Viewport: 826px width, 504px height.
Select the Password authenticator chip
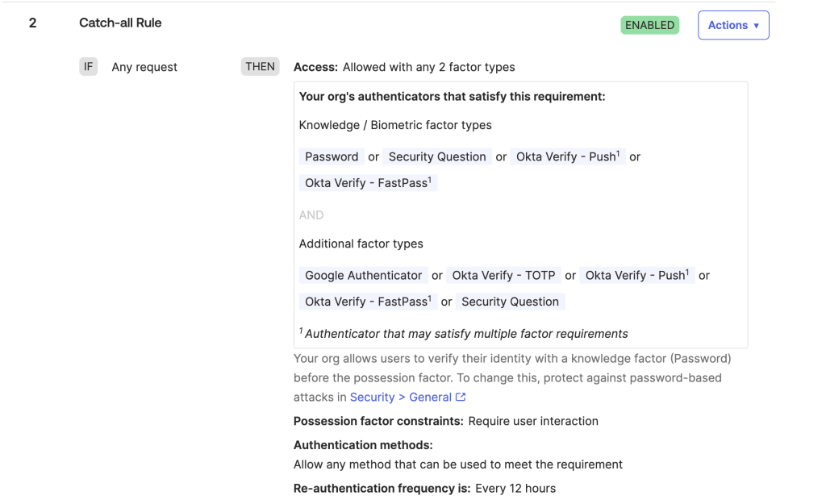pos(331,156)
